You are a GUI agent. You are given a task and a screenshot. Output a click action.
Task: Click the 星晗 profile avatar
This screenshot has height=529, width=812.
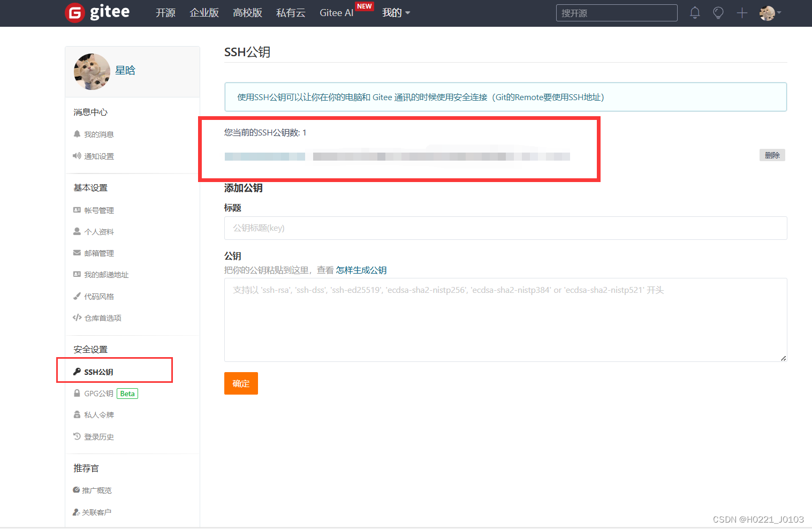coord(92,71)
